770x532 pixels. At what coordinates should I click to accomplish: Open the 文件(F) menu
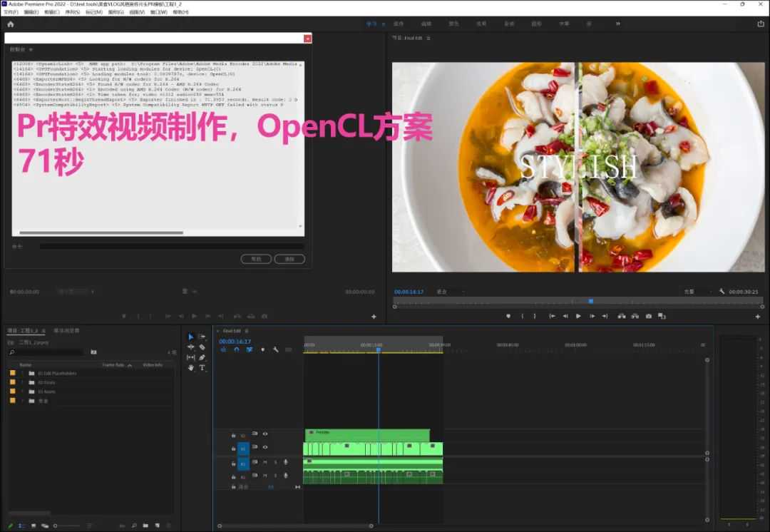11,12
